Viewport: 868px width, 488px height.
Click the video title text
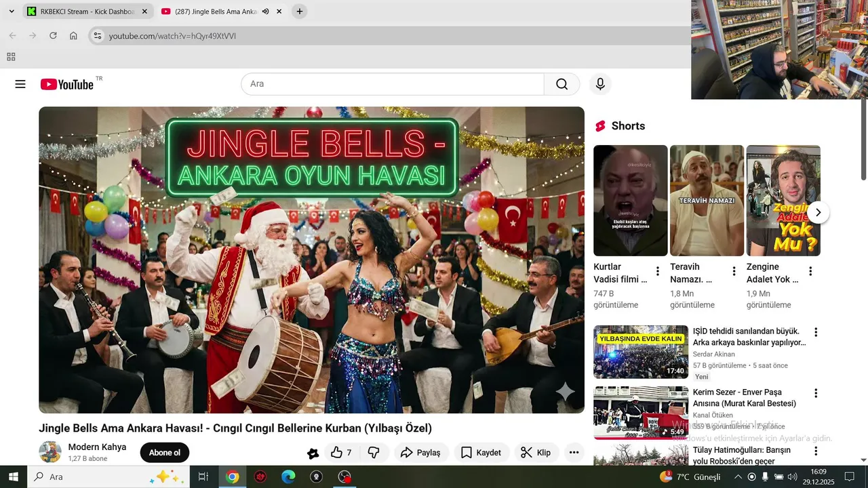tap(235, 428)
